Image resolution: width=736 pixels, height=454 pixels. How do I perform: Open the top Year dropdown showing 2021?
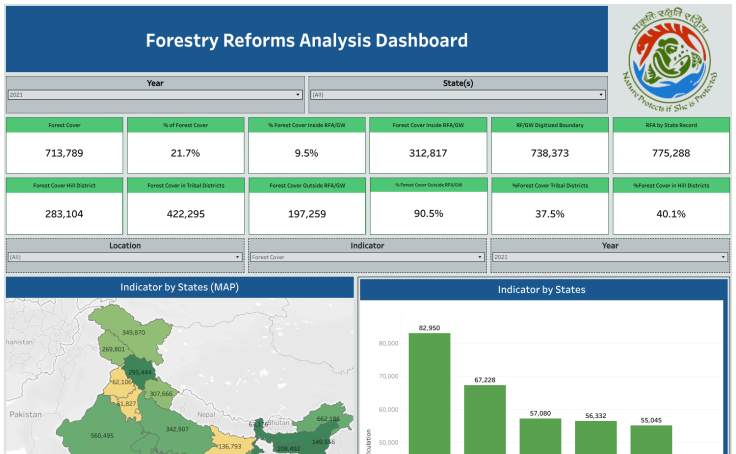(x=155, y=95)
